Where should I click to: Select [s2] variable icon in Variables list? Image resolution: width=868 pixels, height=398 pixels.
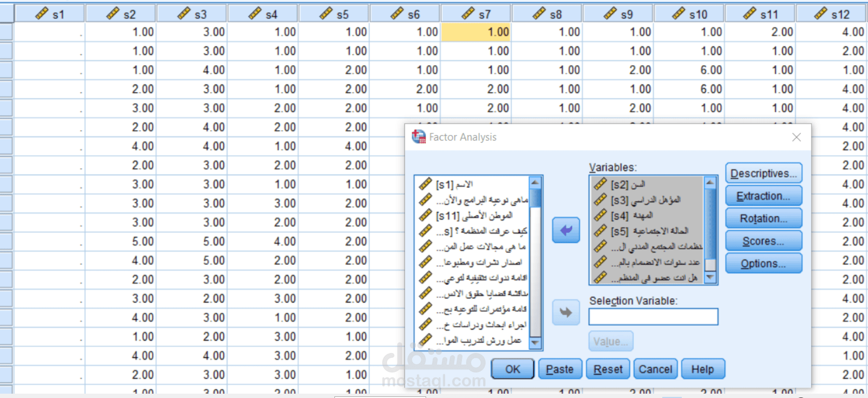click(x=600, y=184)
